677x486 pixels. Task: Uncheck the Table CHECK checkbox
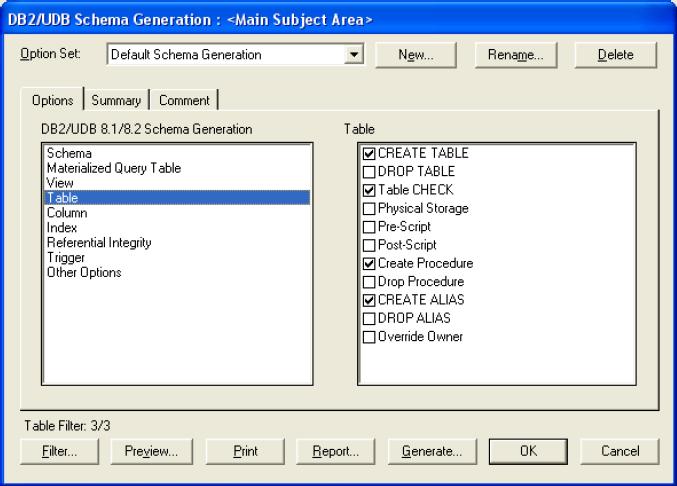[x=369, y=190]
